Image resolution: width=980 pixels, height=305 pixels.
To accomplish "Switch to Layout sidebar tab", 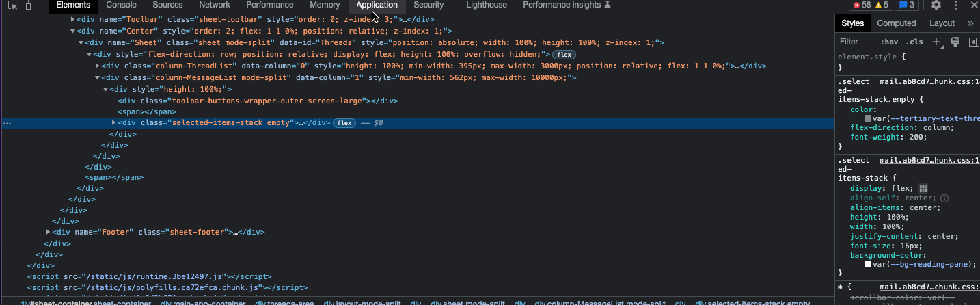I will 942,23.
